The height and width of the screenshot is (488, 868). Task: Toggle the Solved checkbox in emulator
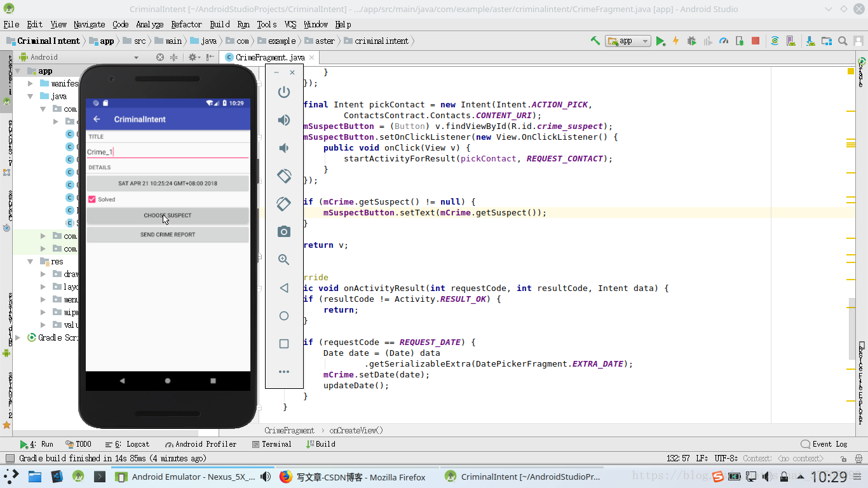coord(92,200)
